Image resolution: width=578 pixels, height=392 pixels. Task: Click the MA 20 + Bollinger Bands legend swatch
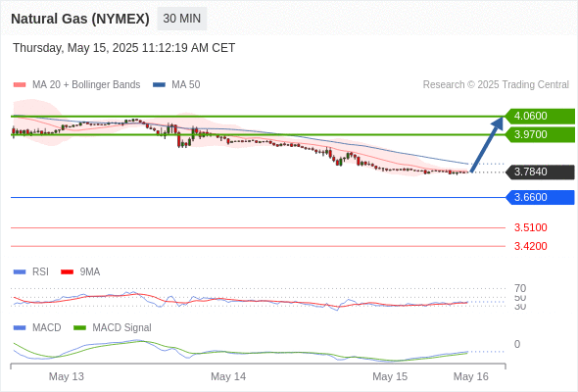coord(20,85)
